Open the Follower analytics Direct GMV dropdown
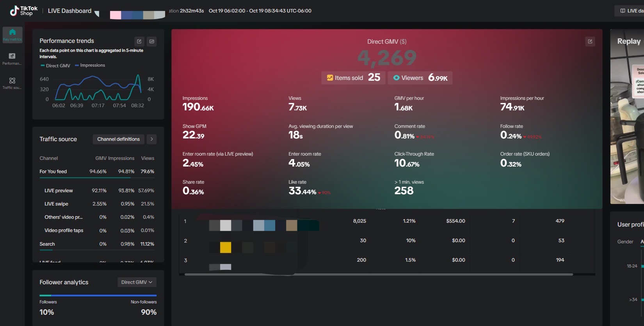 pos(137,282)
